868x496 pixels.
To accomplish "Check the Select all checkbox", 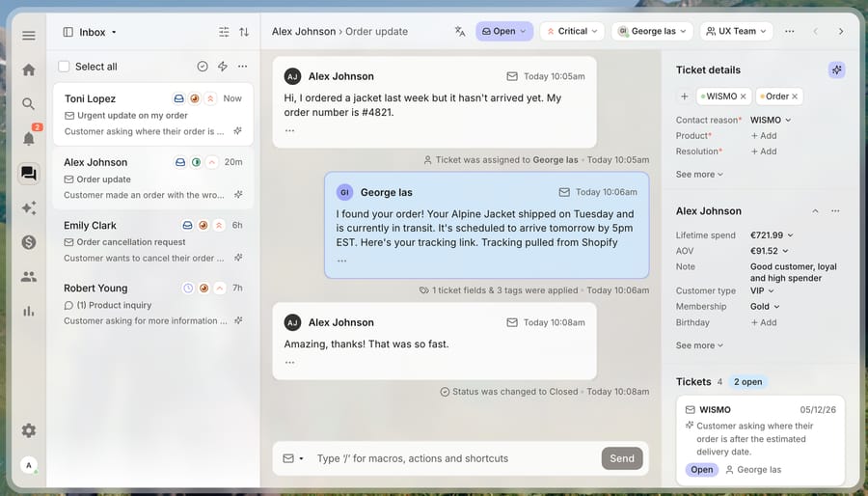I will click(x=64, y=67).
